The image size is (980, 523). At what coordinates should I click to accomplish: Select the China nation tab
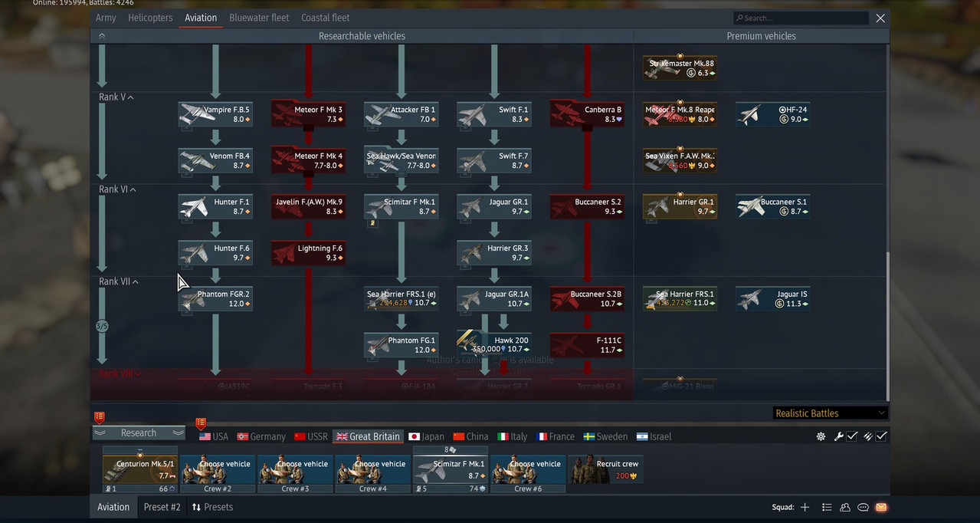pyautogui.click(x=470, y=436)
